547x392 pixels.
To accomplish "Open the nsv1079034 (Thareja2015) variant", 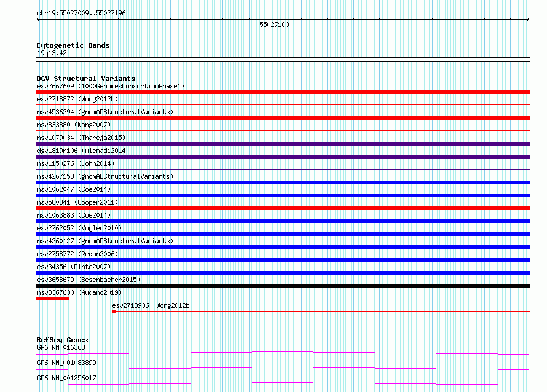I will [x=81, y=138].
